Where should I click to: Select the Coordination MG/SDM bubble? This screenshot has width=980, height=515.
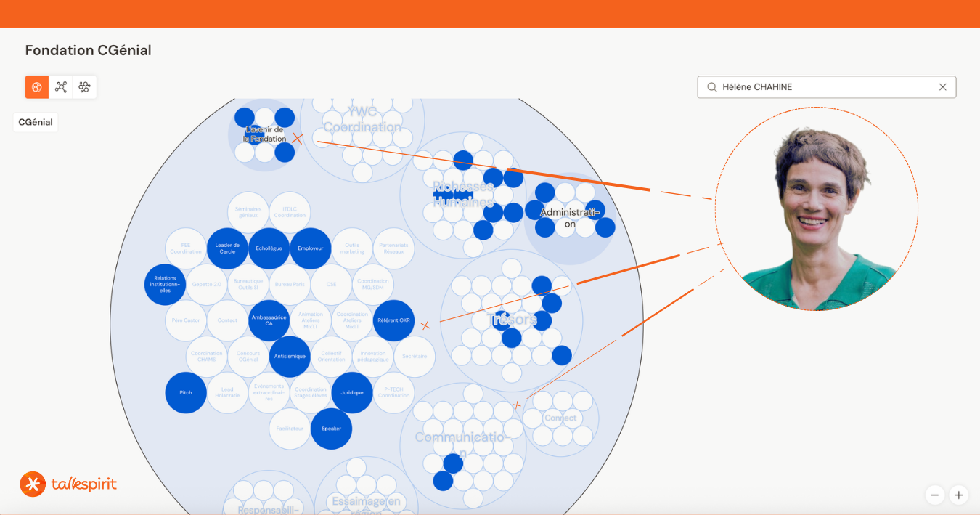tap(373, 284)
